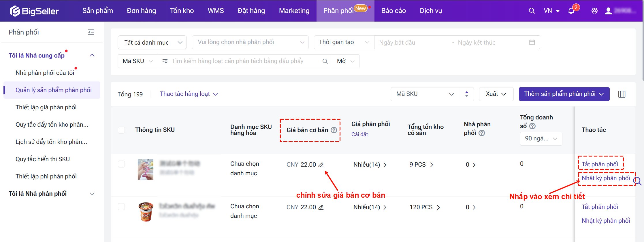Image resolution: width=644 pixels, height=242 pixels.
Task: Open the VN language selector
Action: (552, 11)
